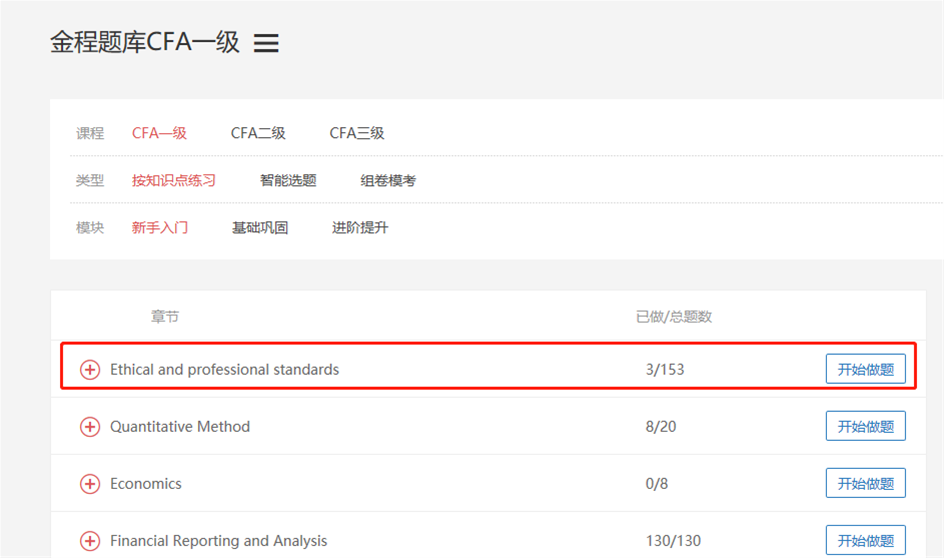
Task: Click the 8/20 progress count
Action: pyautogui.click(x=661, y=427)
